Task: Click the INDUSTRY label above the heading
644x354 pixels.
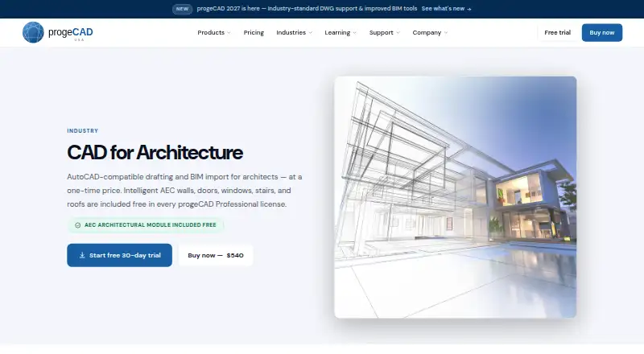Action: pyautogui.click(x=83, y=130)
